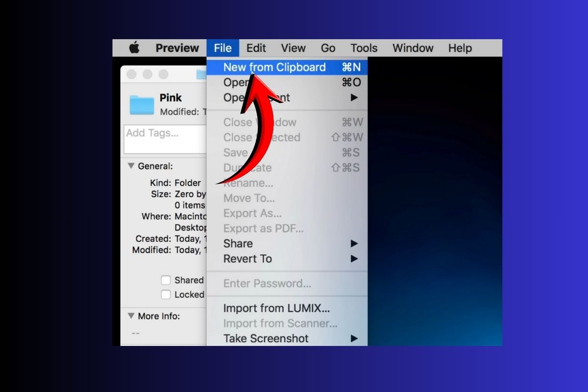Click the 'Created:' label in the info window
This screenshot has width=588, height=392.
(154, 239)
